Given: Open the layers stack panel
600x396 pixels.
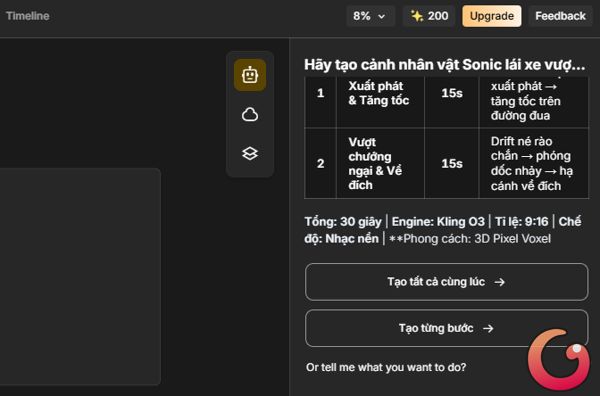Looking at the screenshot, I should [250, 153].
